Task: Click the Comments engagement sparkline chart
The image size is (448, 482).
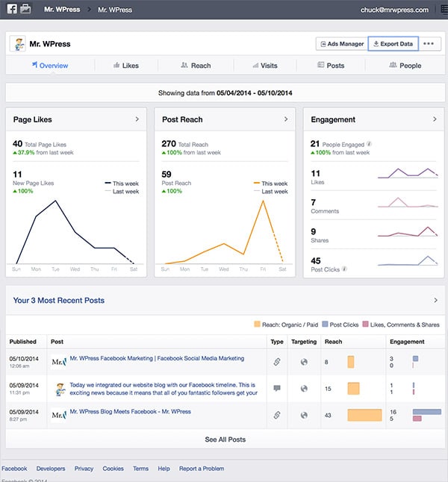Action: tap(408, 202)
